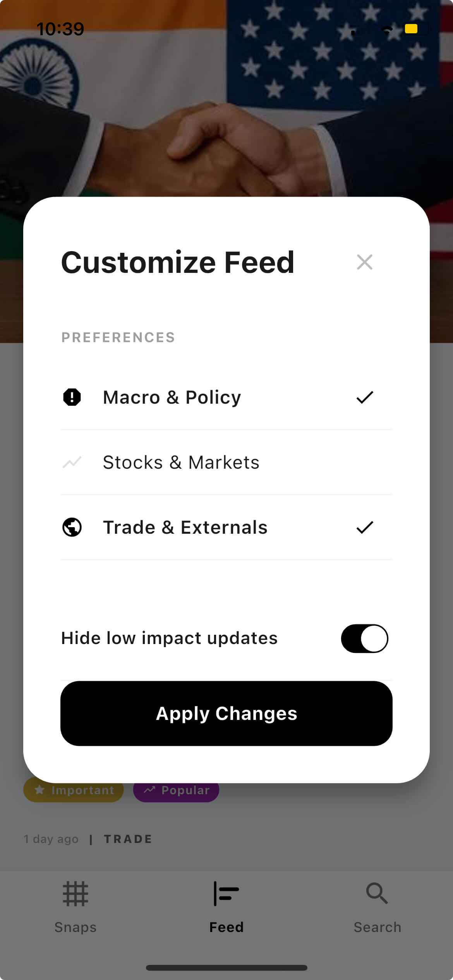
Task: Click the Macro & Policy alert icon
Action: [x=72, y=397]
